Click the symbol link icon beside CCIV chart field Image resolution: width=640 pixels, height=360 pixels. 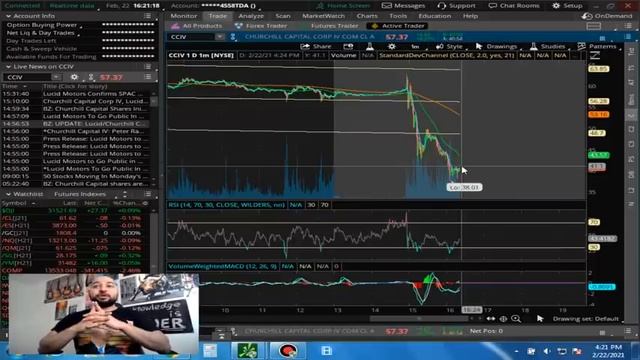pyautogui.click(x=233, y=37)
